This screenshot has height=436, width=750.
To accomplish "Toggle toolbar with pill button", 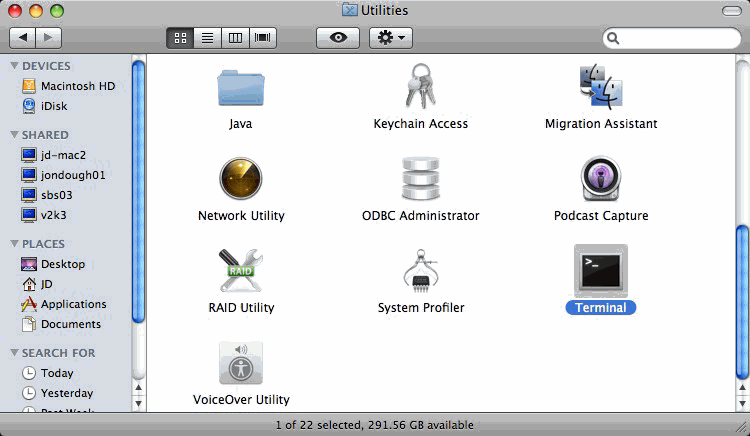I will tap(731, 11).
